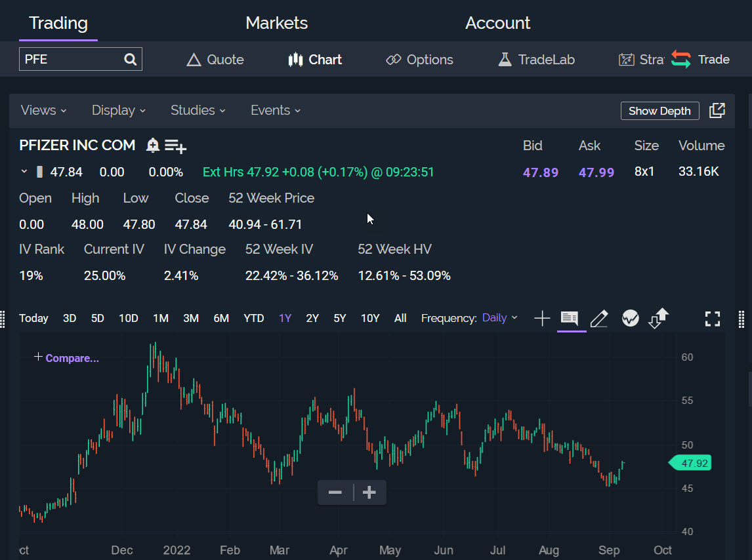This screenshot has width=752, height=560.
Task: Click the 47.92 price marker on axis
Action: (690, 463)
